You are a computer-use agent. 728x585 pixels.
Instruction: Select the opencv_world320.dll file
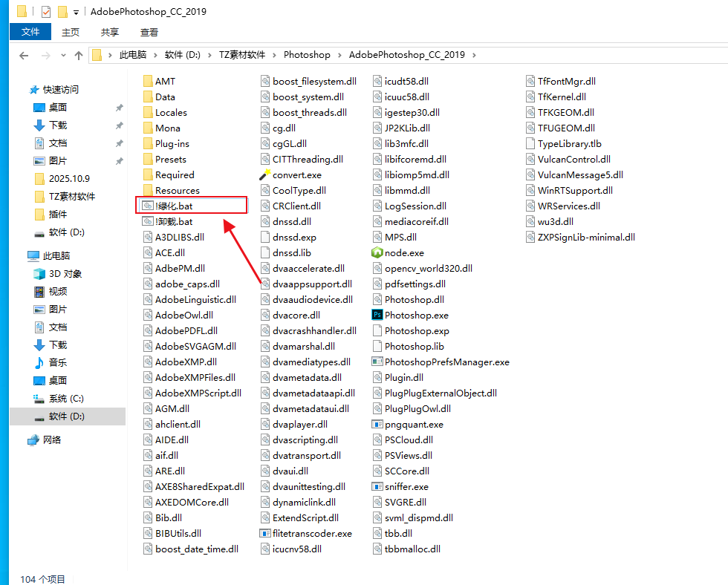(x=423, y=268)
